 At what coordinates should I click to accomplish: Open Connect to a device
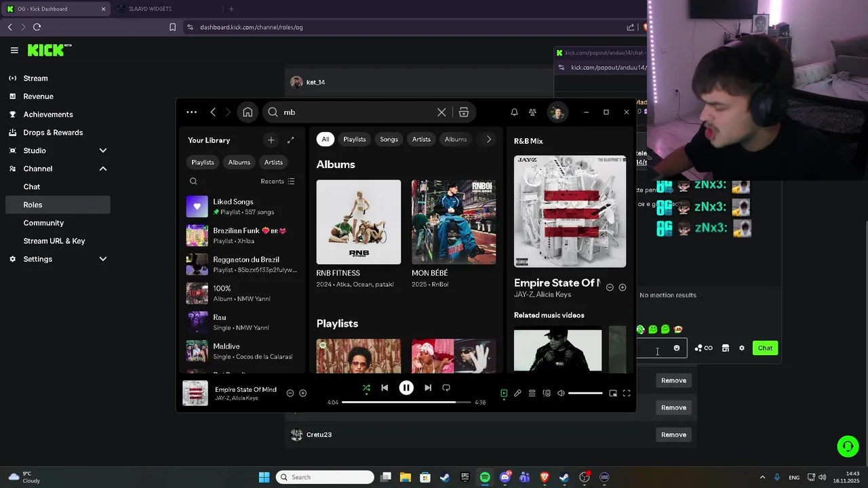tap(547, 394)
